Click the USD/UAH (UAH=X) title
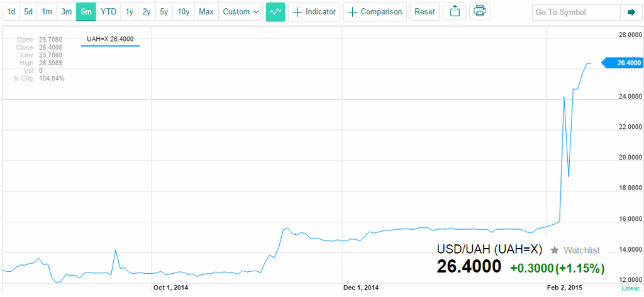Viewport: 644px width, 297px height. point(489,249)
